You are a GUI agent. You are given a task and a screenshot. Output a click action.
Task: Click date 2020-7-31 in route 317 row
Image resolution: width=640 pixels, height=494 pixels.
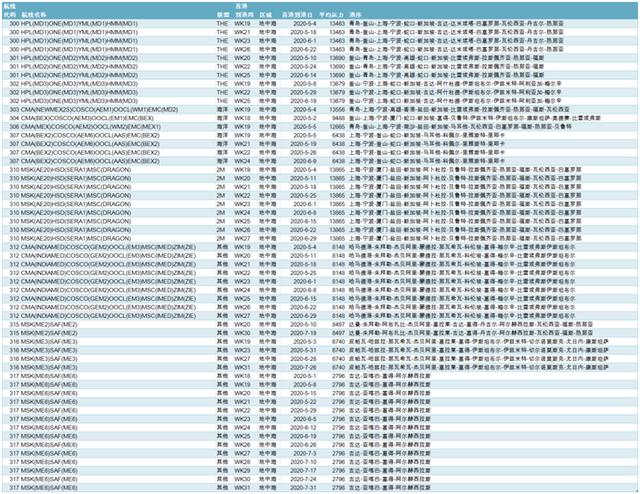303,487
